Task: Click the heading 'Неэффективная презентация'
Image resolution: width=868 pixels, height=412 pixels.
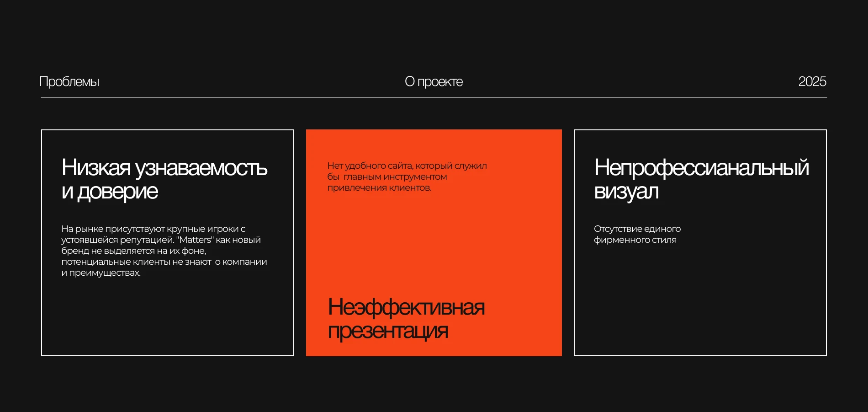Action: pos(406,319)
